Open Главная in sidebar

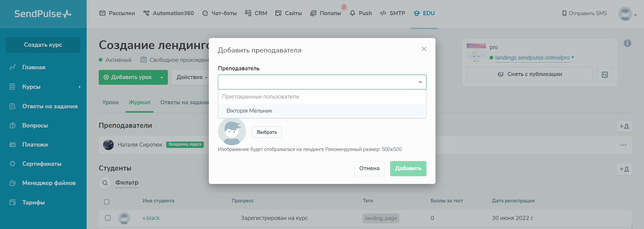coord(34,67)
